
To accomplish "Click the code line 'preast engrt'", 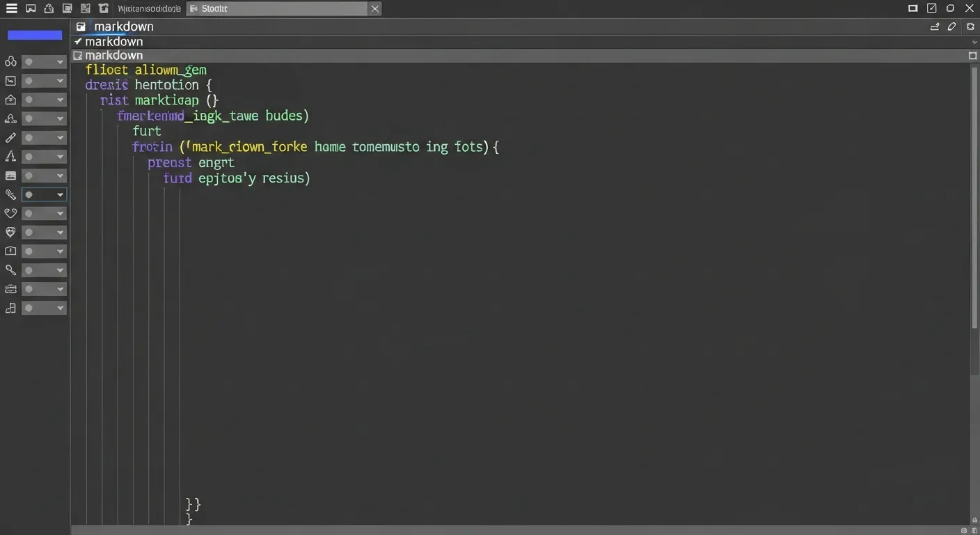I will click(191, 162).
